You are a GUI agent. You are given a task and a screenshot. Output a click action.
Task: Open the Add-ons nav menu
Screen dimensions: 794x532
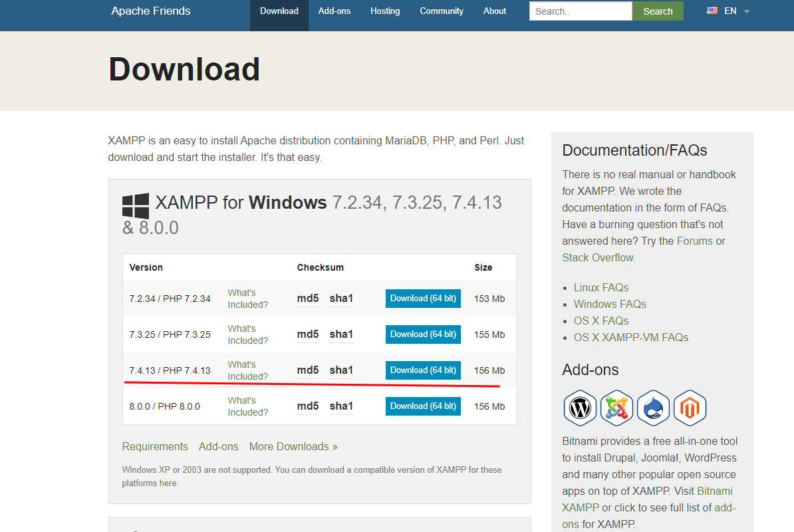coord(334,11)
